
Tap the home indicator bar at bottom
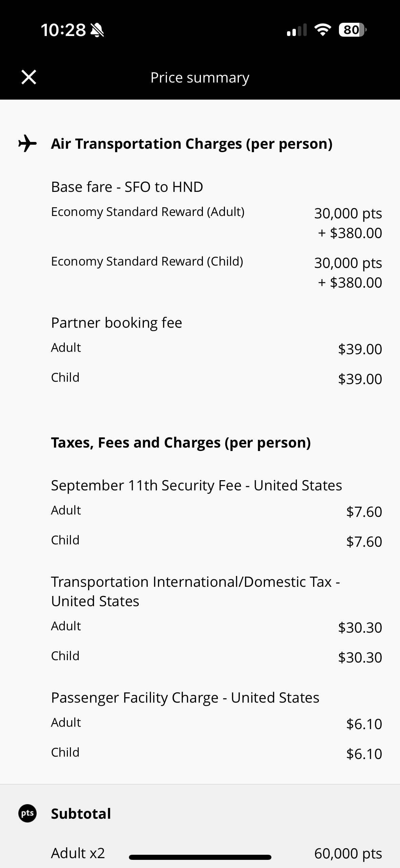pyautogui.click(x=200, y=857)
